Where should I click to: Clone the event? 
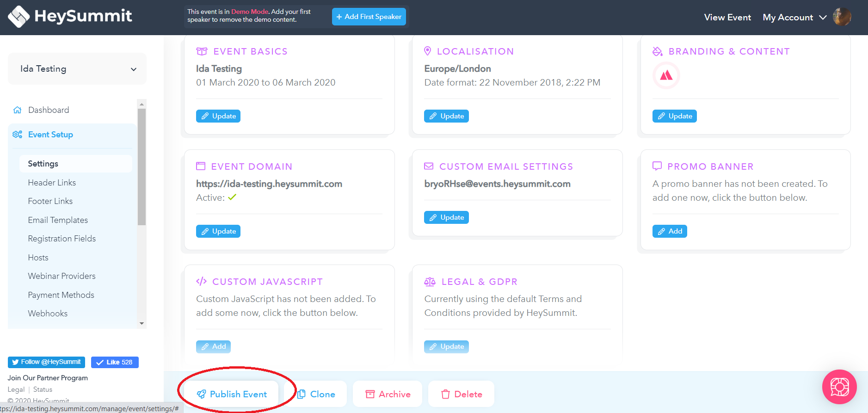pos(317,394)
